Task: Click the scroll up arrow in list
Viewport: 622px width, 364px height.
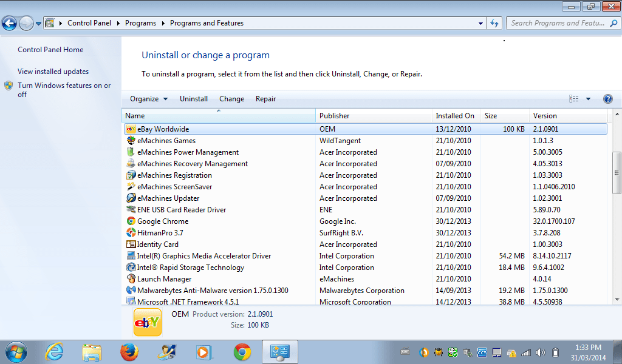Action: 617,114
